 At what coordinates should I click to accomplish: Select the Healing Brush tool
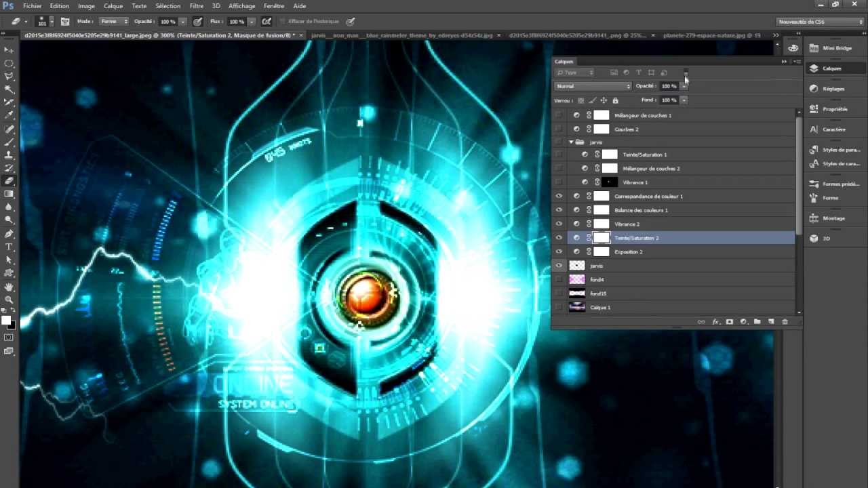pyautogui.click(x=9, y=129)
